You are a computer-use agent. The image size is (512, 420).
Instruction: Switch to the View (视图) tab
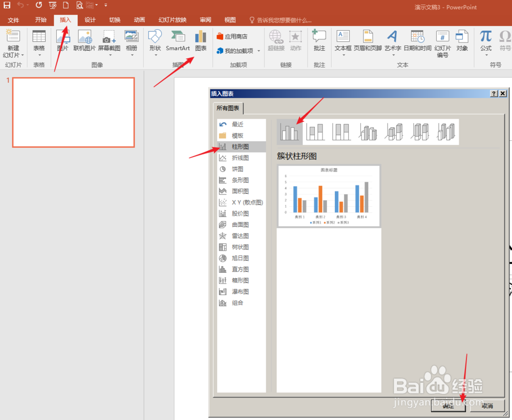click(x=230, y=20)
